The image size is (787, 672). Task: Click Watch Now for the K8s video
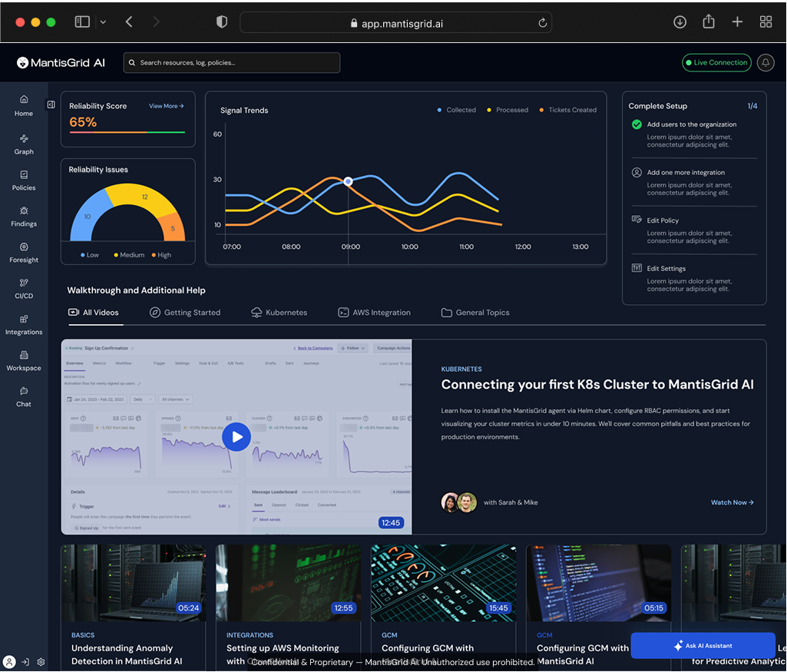pyautogui.click(x=732, y=502)
